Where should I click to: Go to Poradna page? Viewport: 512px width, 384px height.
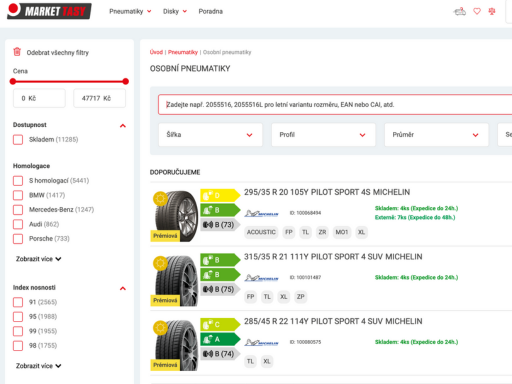(211, 11)
